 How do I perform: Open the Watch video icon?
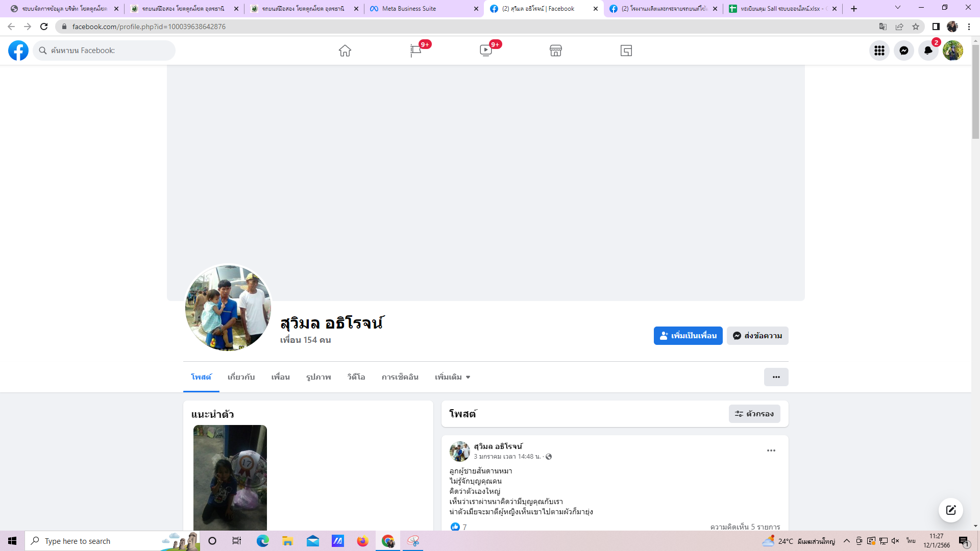(486, 51)
